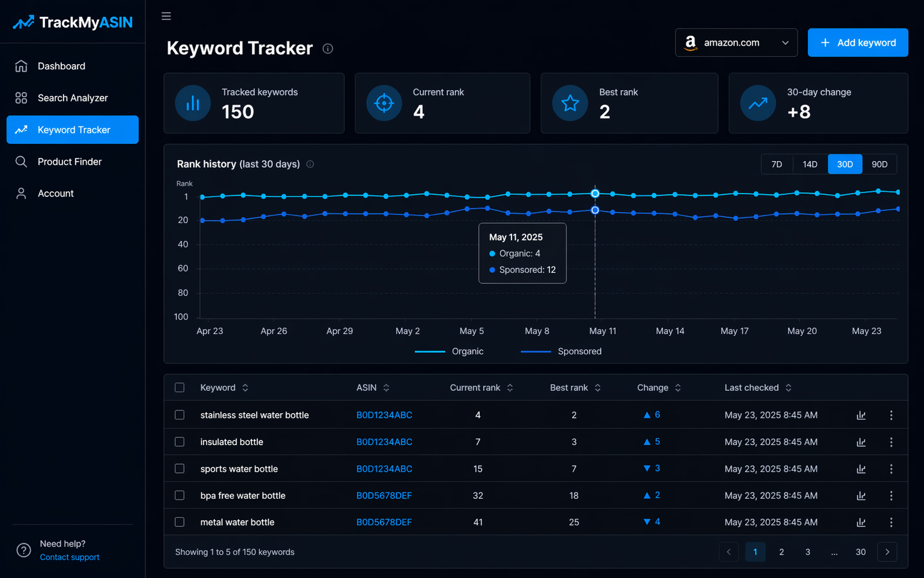The width and height of the screenshot is (924, 578).
Task: Open chart for metal water bottle
Action: coord(861,523)
